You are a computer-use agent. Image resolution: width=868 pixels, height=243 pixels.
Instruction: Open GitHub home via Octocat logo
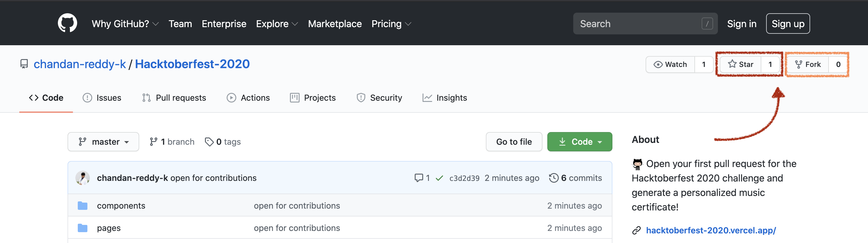[68, 23]
